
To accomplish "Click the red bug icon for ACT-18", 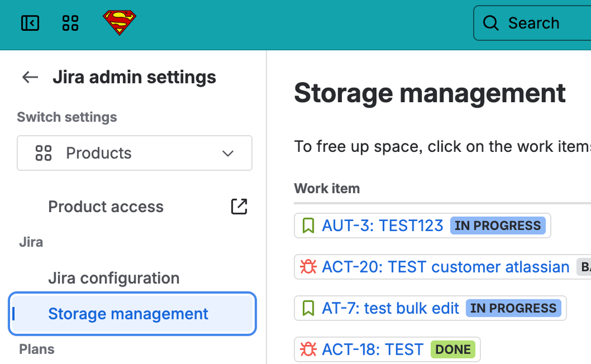I will click(x=308, y=349).
